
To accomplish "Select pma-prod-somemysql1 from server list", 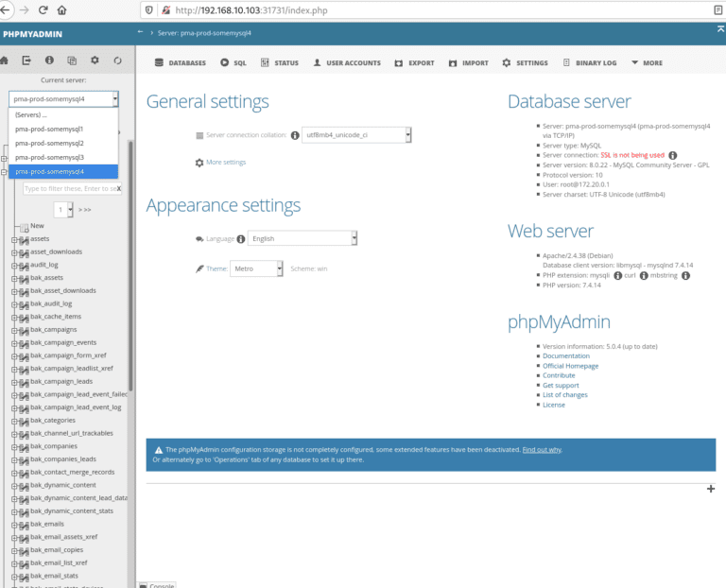I will coord(63,130).
